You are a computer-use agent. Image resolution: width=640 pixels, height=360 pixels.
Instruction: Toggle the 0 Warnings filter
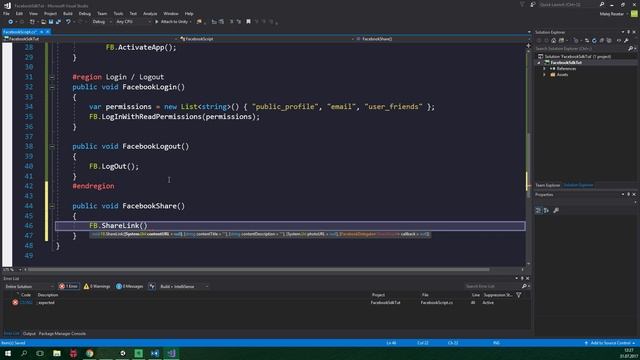[x=97, y=287]
